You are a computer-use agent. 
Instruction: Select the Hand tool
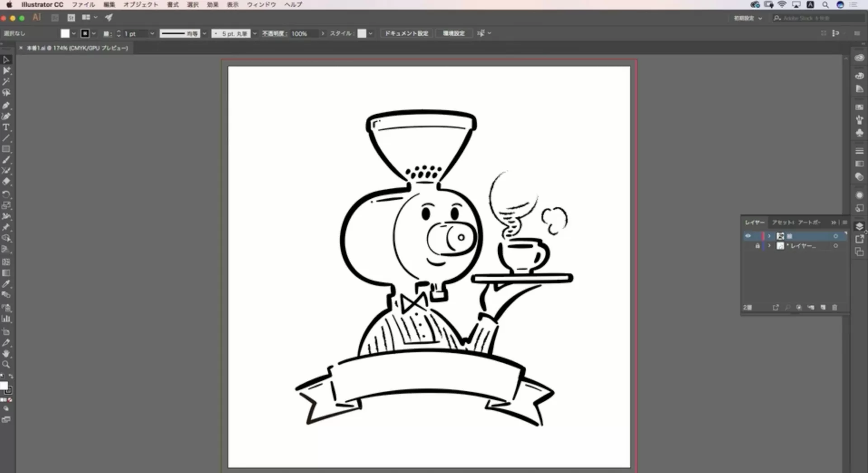(x=6, y=354)
